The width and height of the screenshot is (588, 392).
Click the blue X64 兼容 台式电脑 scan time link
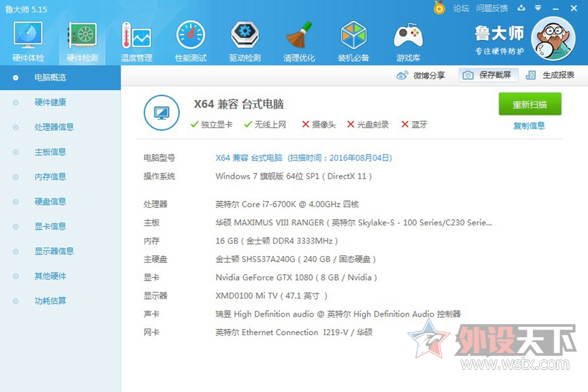coord(304,158)
